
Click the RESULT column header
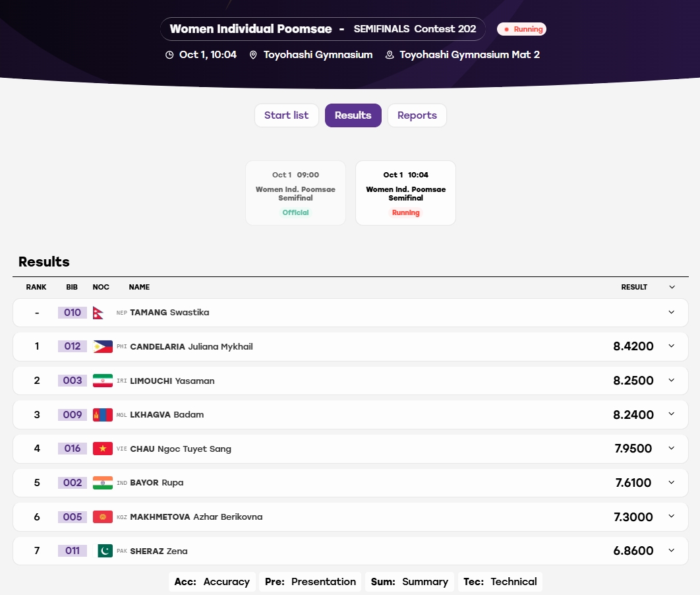coord(634,287)
